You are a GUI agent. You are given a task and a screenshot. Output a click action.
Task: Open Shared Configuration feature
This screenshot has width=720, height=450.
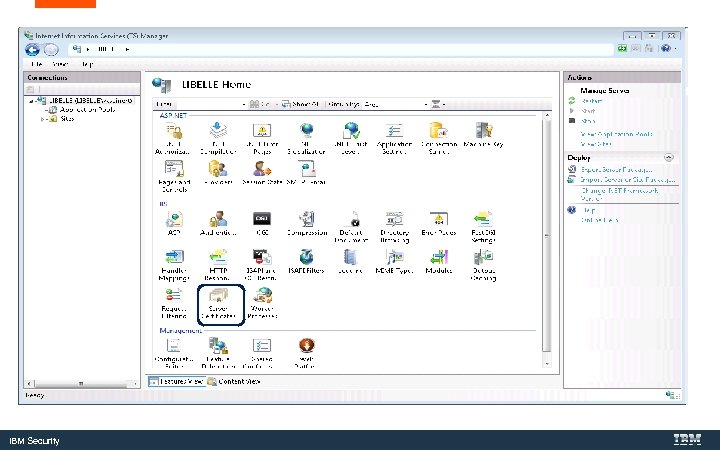click(262, 354)
